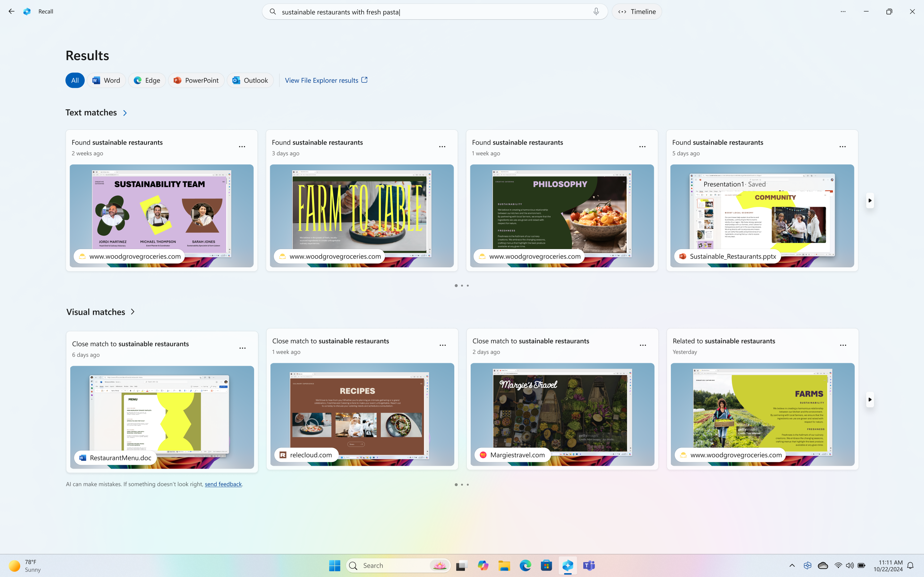Open View File Explorer results link
924x577 pixels.
tap(326, 80)
